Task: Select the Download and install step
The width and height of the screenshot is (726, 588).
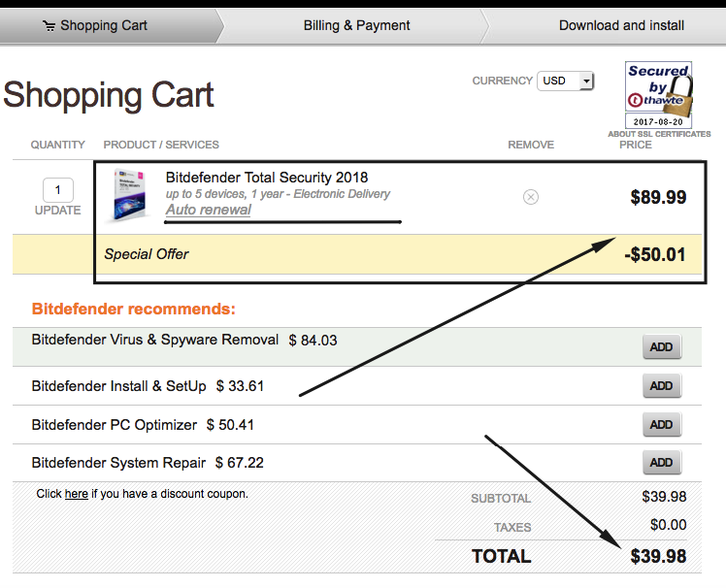Action: (621, 25)
